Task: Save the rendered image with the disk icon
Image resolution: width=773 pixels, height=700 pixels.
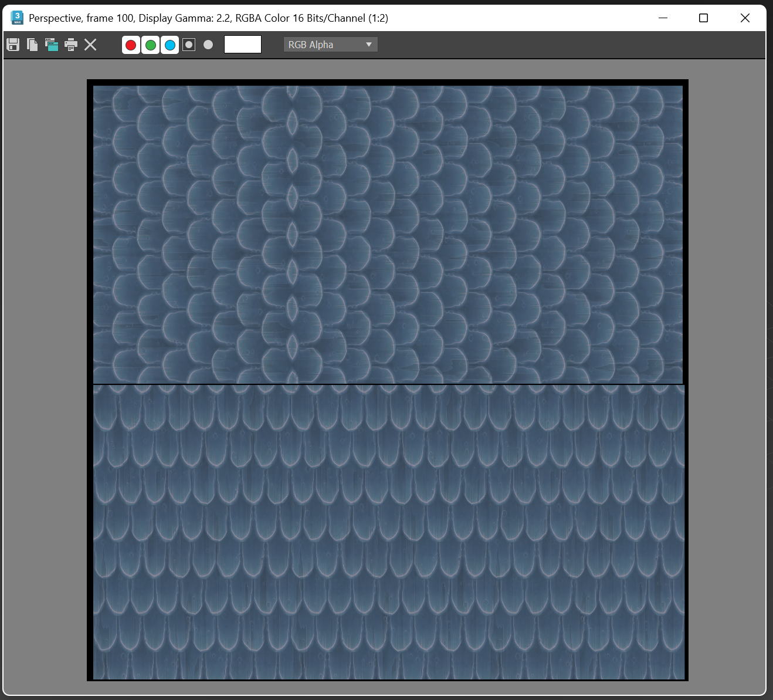Action: click(x=13, y=45)
